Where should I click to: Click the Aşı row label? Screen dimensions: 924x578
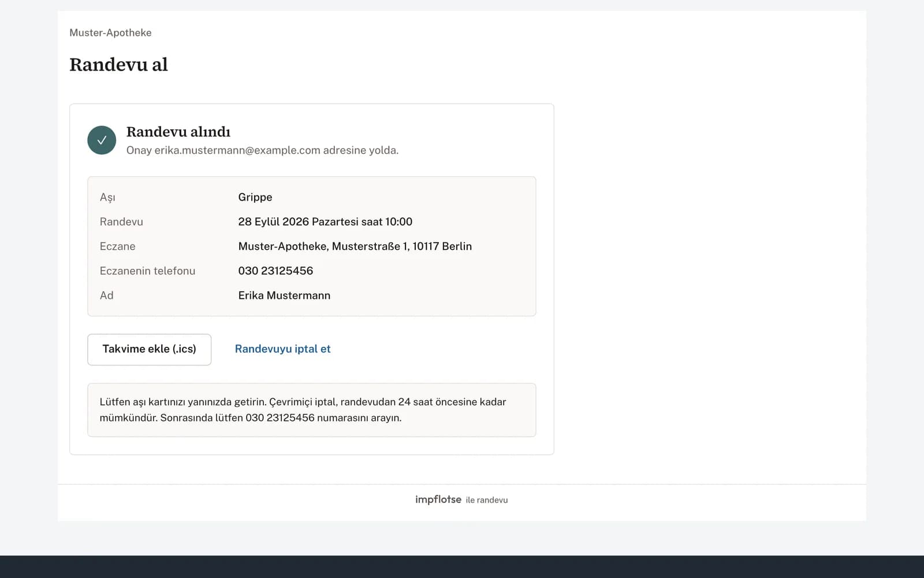point(107,197)
